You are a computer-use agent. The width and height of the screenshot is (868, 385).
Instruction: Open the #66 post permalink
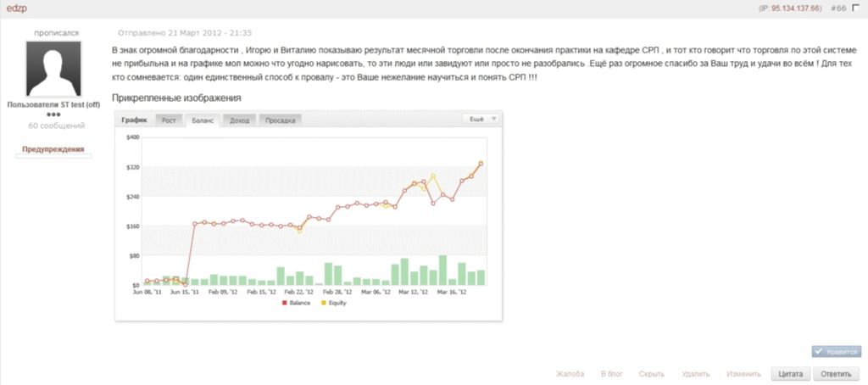coord(838,9)
